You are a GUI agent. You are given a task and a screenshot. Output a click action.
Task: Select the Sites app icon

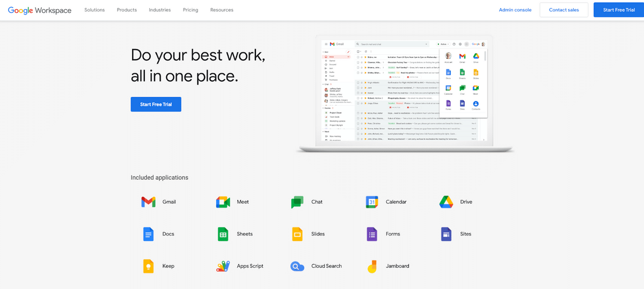pos(447,234)
